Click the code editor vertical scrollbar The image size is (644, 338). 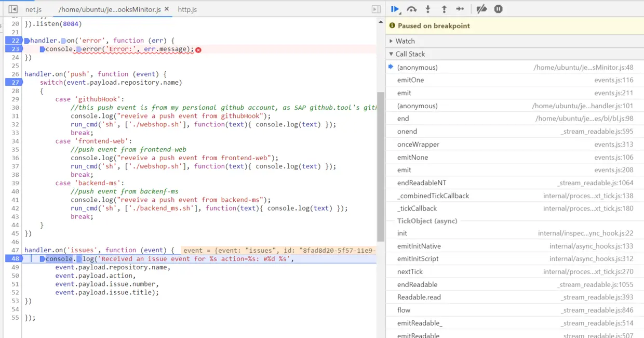coord(381,166)
